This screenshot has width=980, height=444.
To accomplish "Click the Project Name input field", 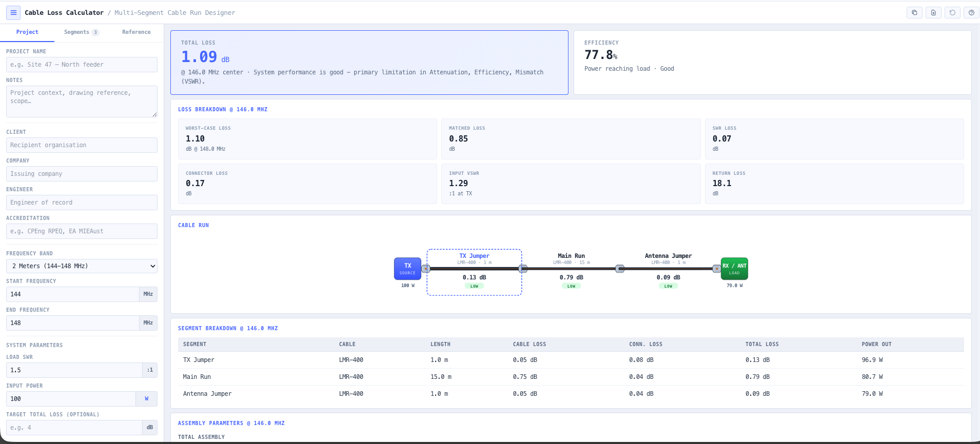I will [x=82, y=65].
